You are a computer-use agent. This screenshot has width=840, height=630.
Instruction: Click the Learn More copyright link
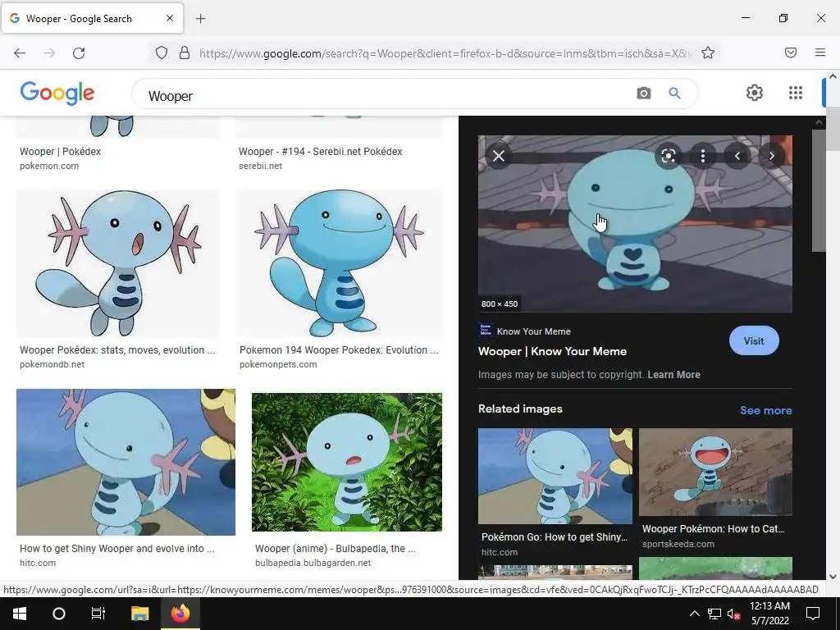[x=674, y=375]
